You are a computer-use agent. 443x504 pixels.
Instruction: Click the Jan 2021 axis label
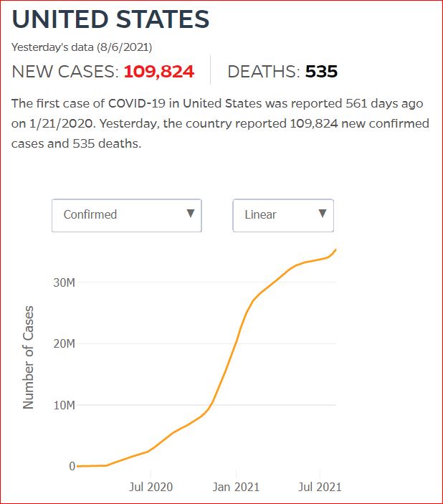point(236,487)
